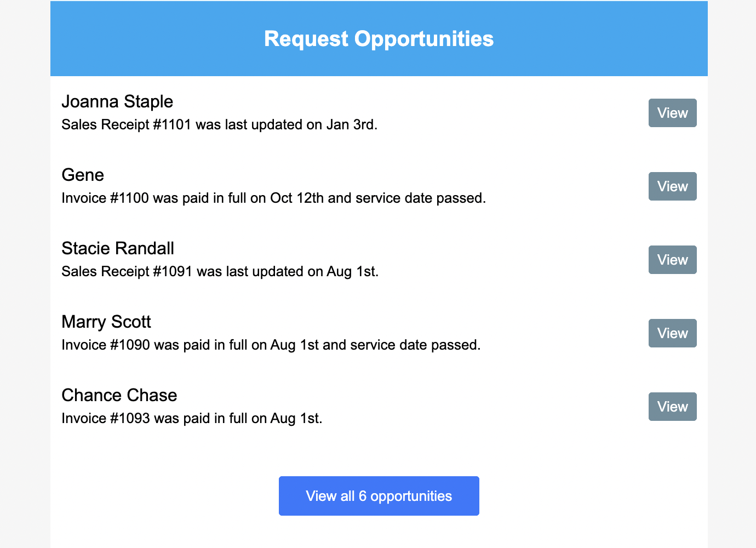
Task: Open Marry Scott's opportunity with View
Action: (673, 333)
